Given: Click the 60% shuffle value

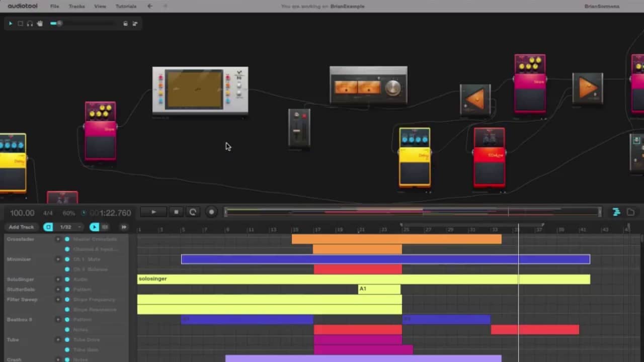Looking at the screenshot, I should (x=69, y=213).
